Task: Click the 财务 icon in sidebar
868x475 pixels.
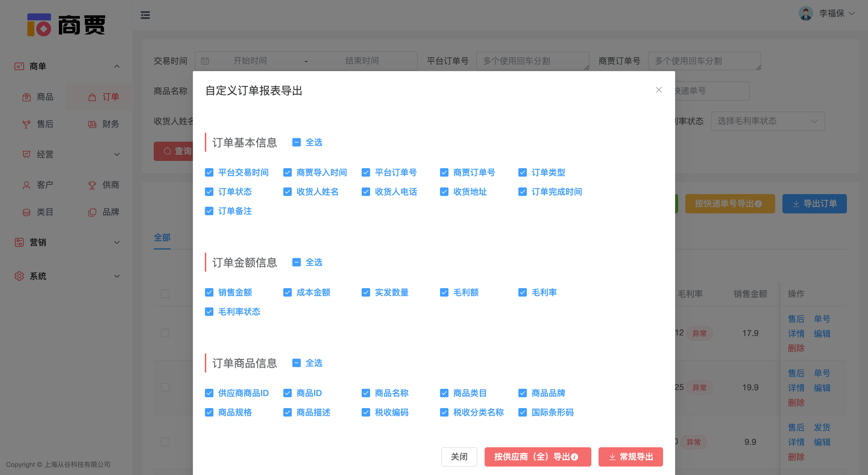Action: click(x=92, y=124)
